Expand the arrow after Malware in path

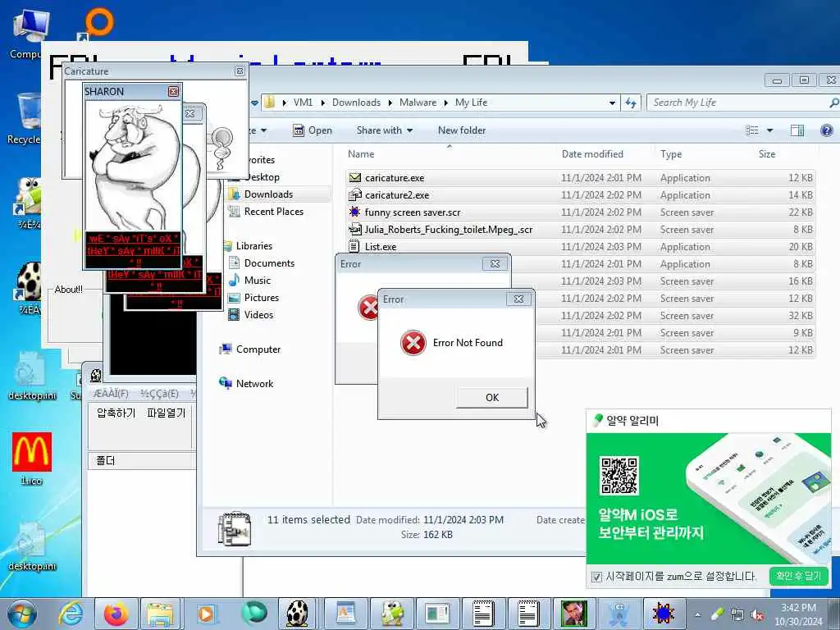[x=445, y=103]
